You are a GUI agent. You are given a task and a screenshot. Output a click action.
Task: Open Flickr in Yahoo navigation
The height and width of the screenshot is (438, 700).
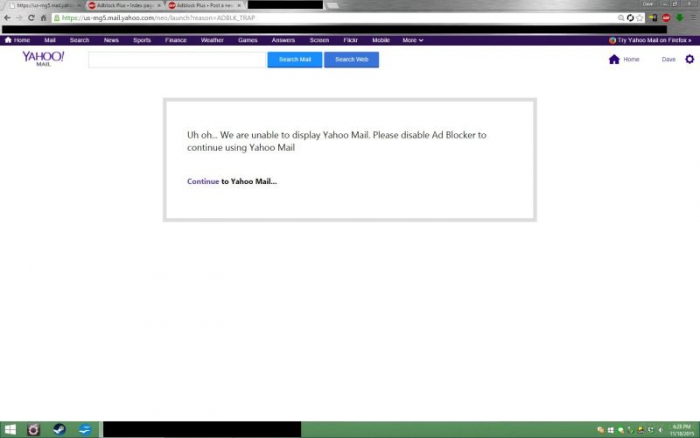pos(350,40)
